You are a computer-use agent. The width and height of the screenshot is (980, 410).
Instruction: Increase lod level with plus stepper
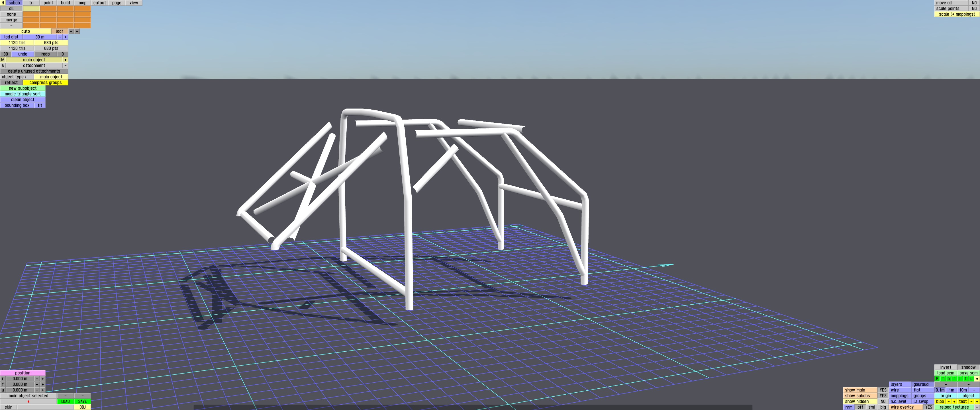pos(77,31)
